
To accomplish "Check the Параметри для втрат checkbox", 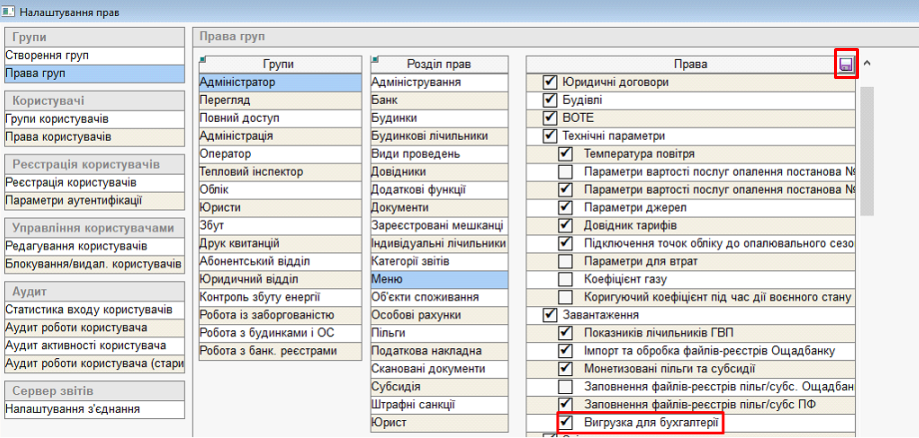I will 565,261.
